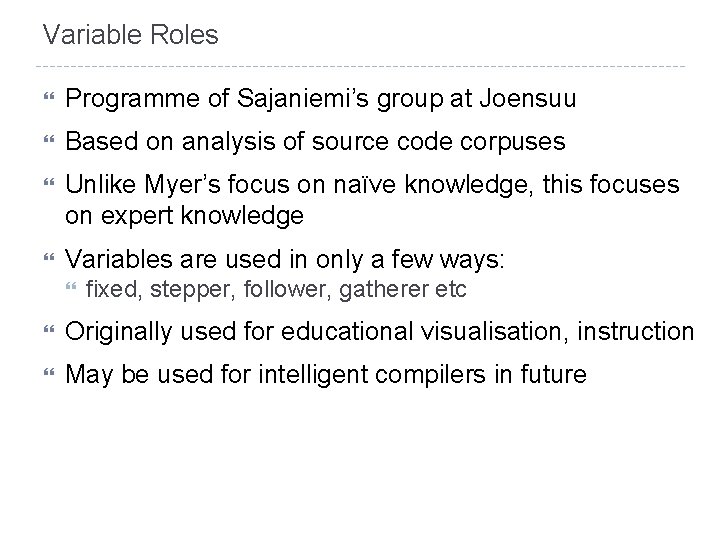Click the "Variable Roles" slide title
The height and width of the screenshot is (540, 720).
point(130,36)
